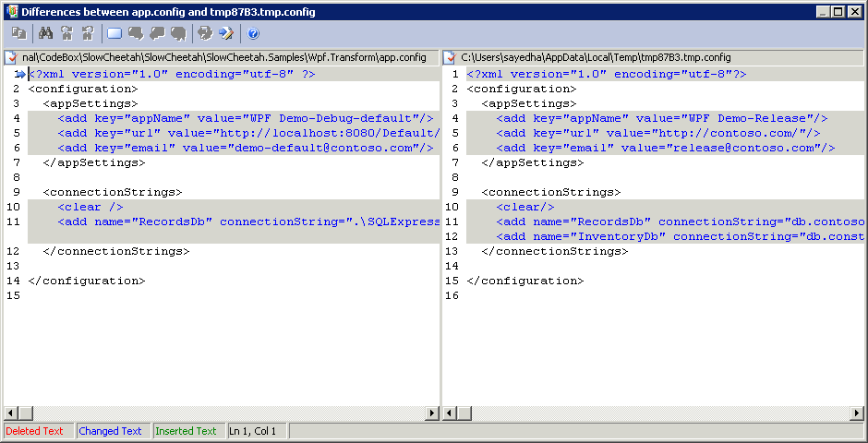Screen dimensions: 868x443
Task: Click the "Ln 1, Col 1" status indicator
Action: click(x=252, y=431)
